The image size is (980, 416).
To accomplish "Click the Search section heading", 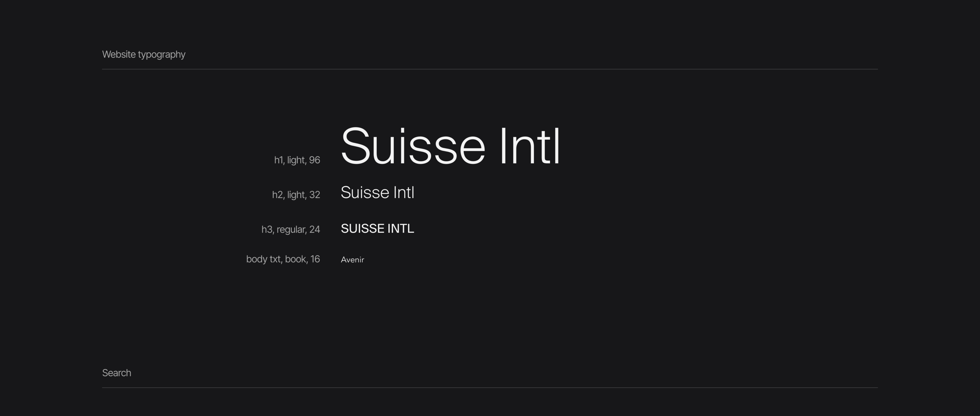I will (116, 373).
